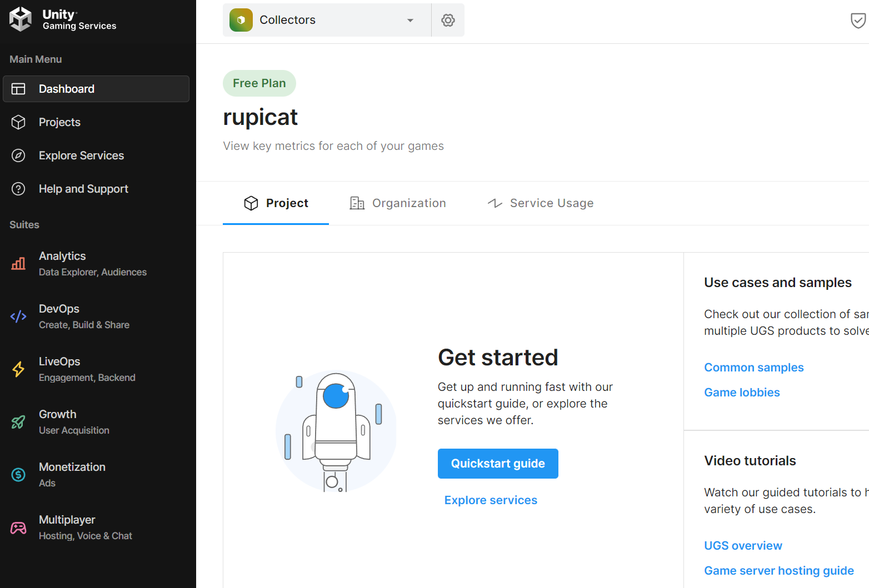
Task: Click the Get started heading
Action: coord(498,358)
